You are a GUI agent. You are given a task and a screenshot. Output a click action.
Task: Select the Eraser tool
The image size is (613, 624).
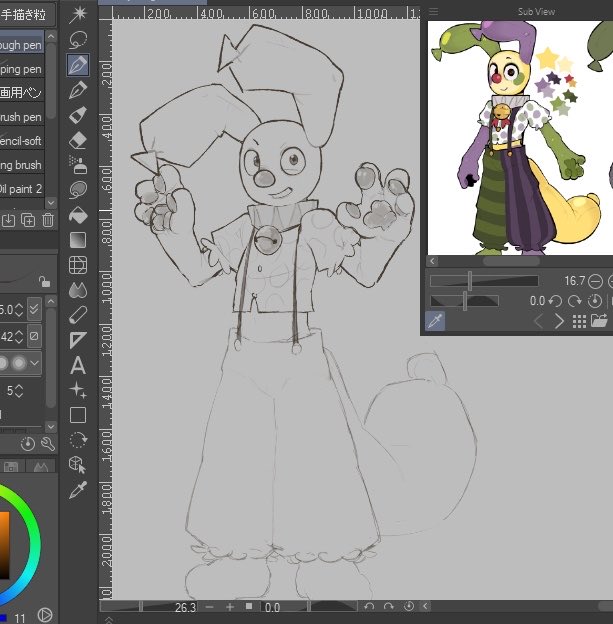click(x=78, y=140)
